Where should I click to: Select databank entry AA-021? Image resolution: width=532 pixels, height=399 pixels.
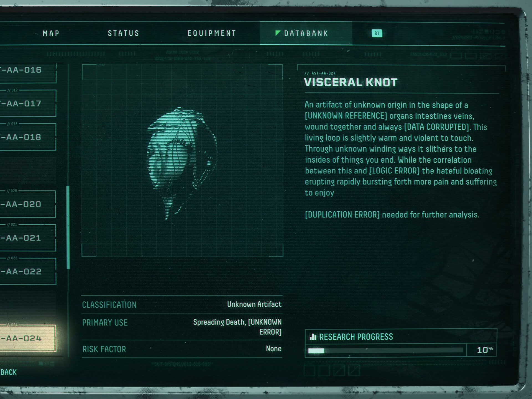(x=28, y=238)
